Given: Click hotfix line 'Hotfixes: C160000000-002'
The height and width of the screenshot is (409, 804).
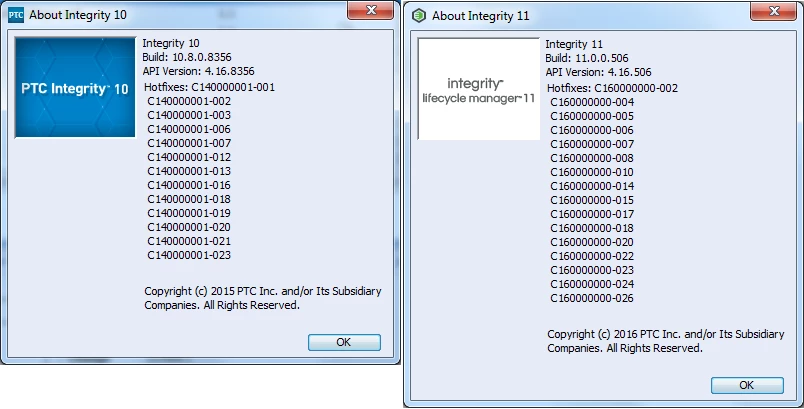Looking at the screenshot, I should point(612,88).
